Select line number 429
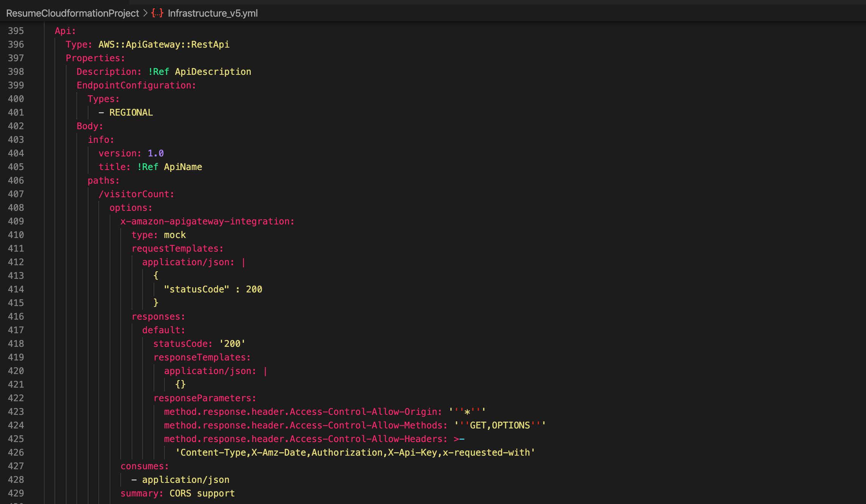 coord(16,493)
